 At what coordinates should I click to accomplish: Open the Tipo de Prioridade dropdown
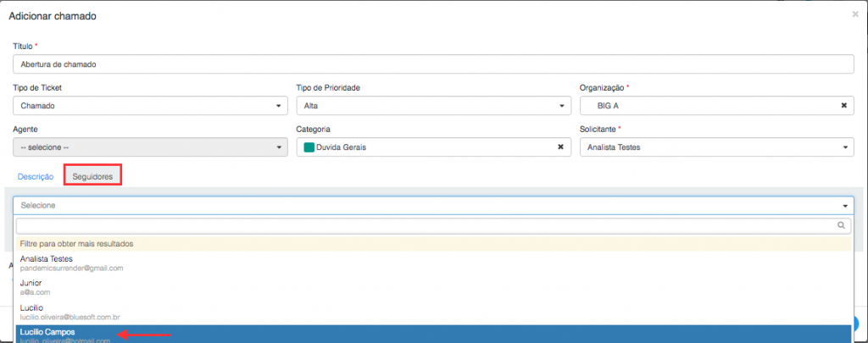[x=433, y=106]
